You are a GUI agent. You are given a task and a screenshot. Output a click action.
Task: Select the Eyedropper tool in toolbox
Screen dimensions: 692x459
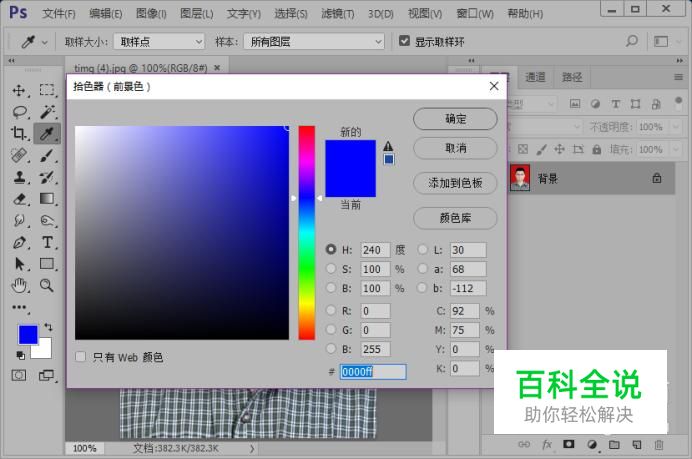point(47,133)
